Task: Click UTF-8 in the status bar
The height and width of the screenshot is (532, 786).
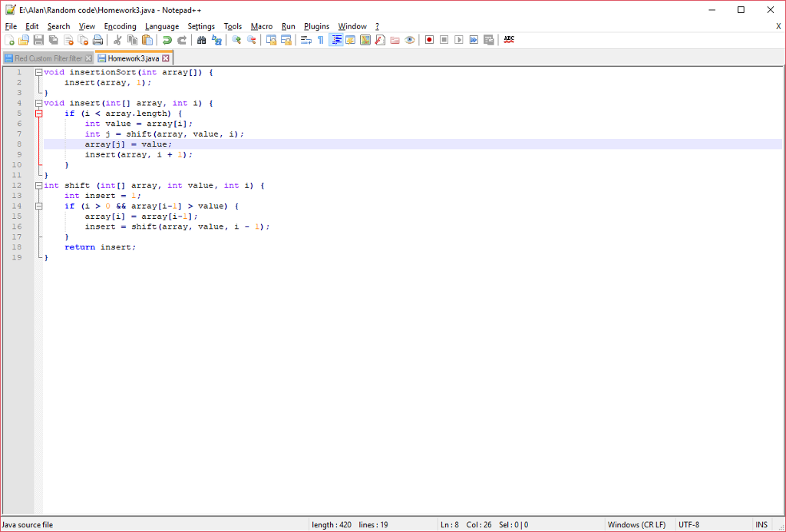Action: pos(689,524)
